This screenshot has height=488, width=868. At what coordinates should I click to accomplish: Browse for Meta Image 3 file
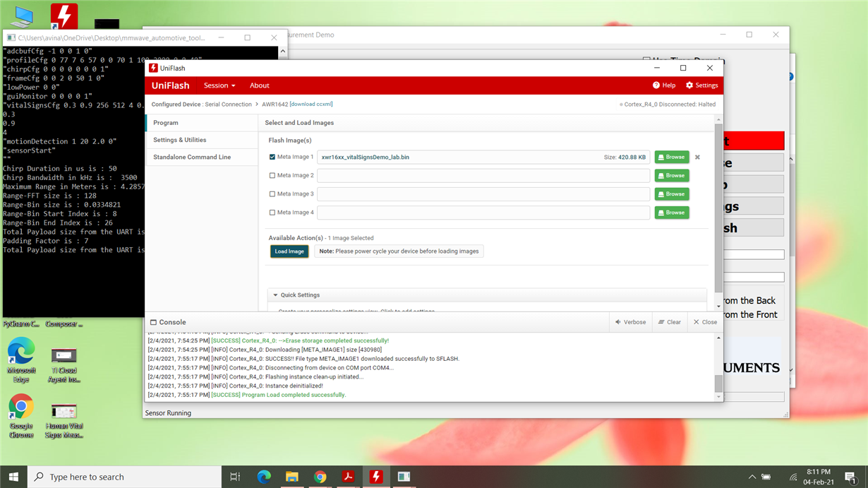(x=671, y=194)
